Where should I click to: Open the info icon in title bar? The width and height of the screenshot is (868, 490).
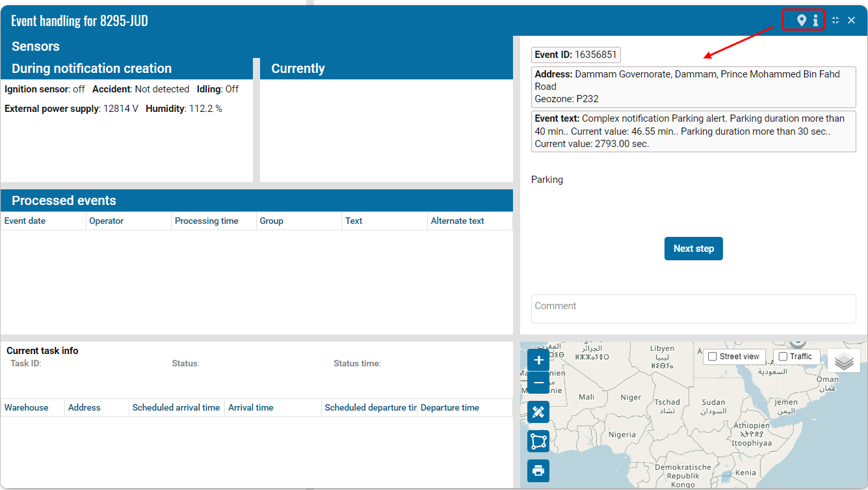click(x=815, y=21)
